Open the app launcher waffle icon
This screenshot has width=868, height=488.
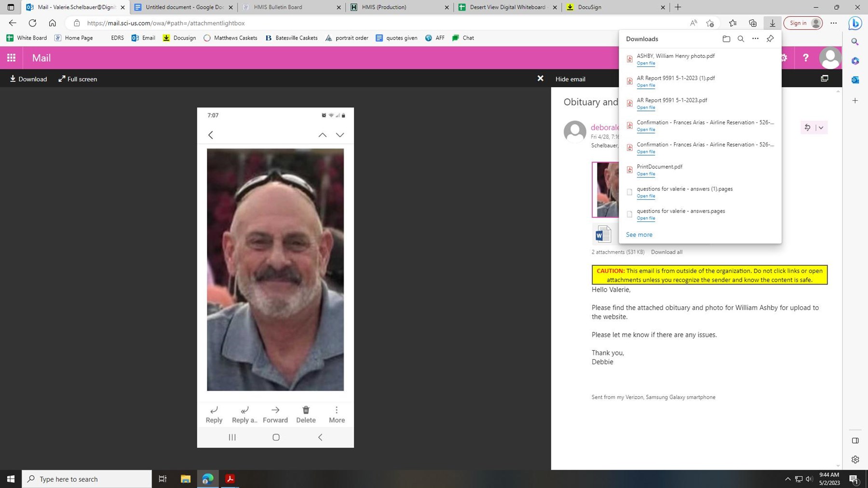[11, 58]
